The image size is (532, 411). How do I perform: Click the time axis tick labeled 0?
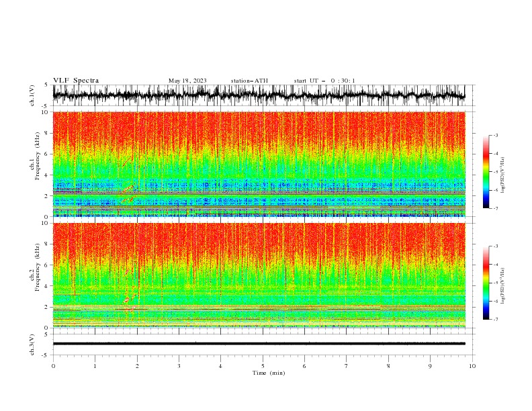tap(53, 366)
